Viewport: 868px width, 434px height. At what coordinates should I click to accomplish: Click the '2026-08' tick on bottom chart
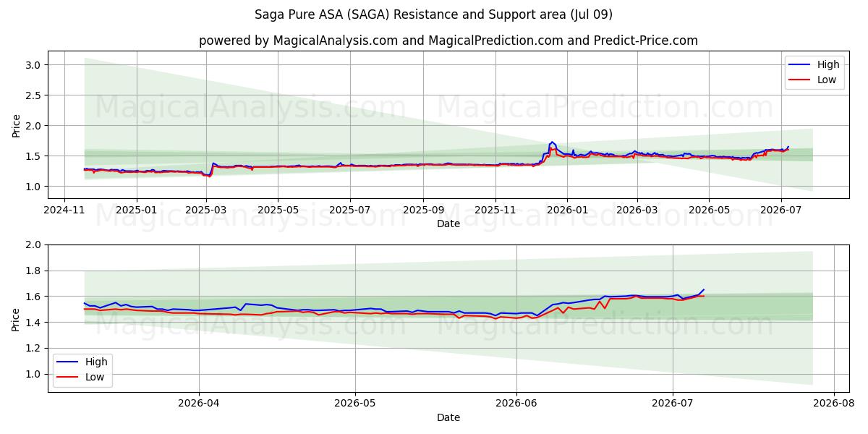click(x=834, y=404)
